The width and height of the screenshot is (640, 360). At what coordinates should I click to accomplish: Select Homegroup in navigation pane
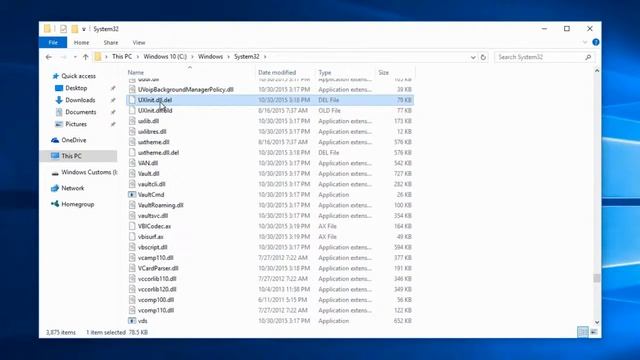coord(78,204)
